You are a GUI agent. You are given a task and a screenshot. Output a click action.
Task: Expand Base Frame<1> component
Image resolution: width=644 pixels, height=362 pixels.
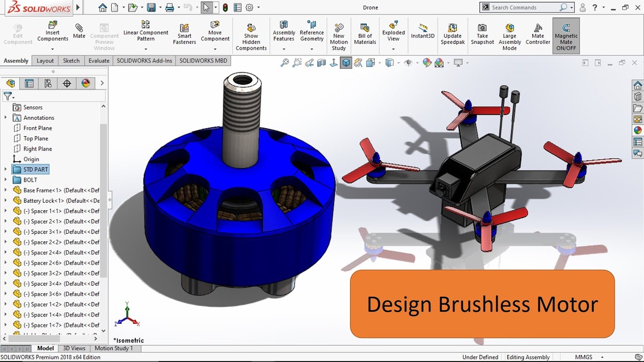[6, 190]
